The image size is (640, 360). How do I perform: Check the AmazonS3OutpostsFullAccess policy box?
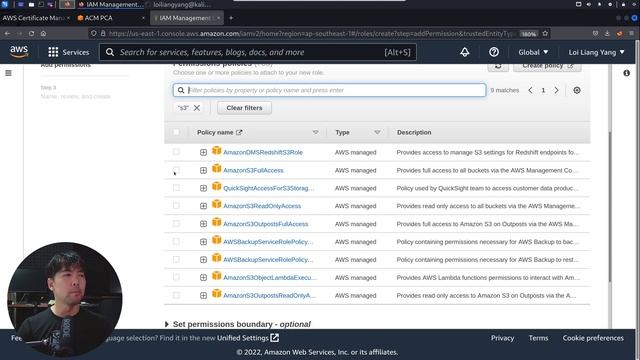pos(176,224)
